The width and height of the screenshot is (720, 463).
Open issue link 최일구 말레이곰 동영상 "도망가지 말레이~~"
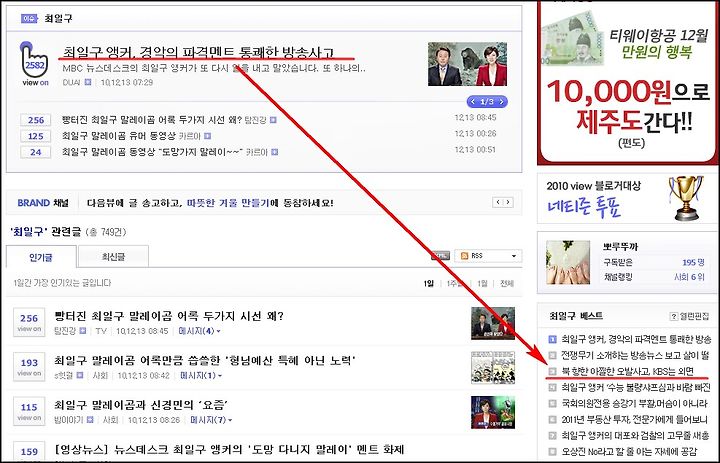152,152
